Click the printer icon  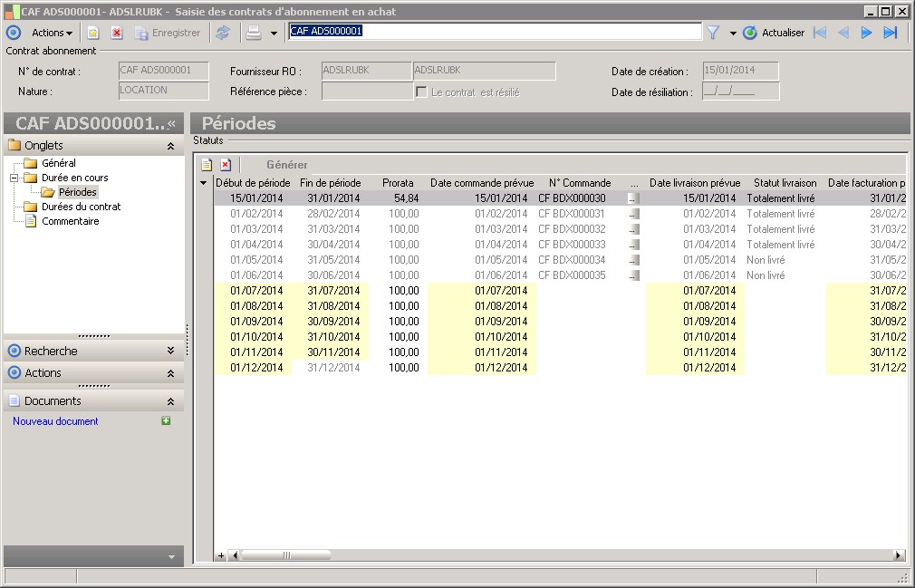click(x=255, y=33)
